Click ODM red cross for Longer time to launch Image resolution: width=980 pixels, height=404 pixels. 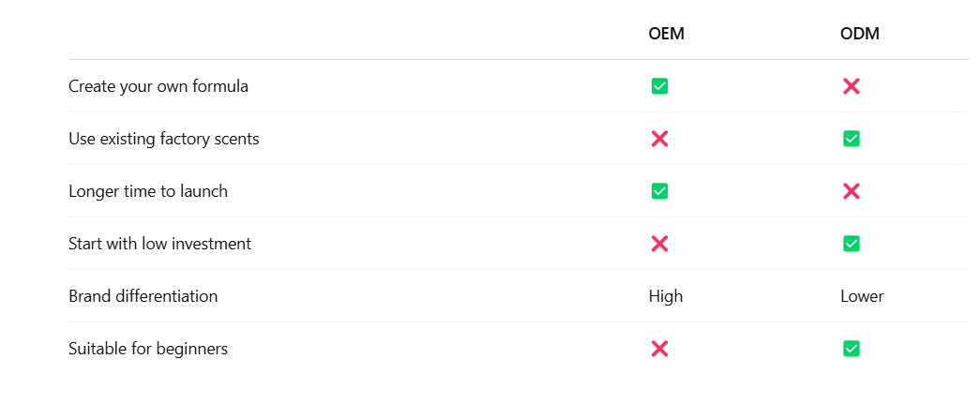coord(852,191)
